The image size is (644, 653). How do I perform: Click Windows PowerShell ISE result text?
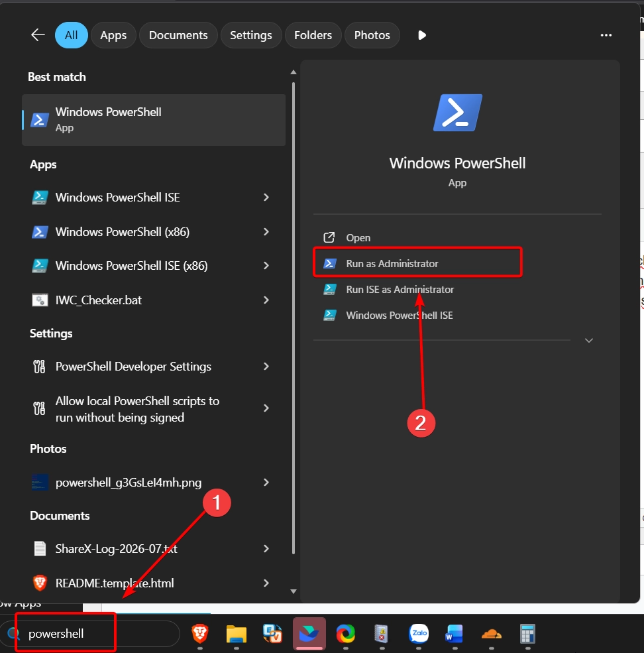pyautogui.click(x=117, y=198)
